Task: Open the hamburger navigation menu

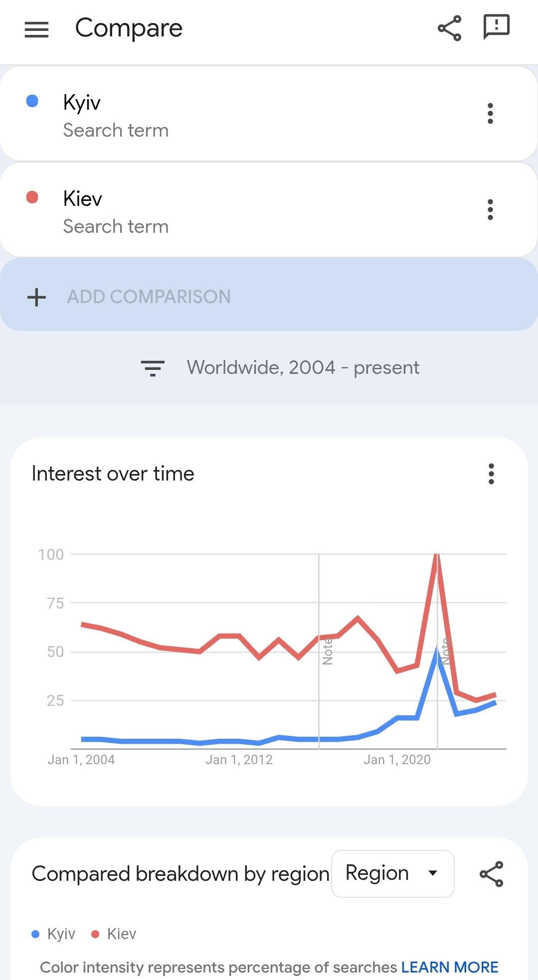Action: point(36,29)
